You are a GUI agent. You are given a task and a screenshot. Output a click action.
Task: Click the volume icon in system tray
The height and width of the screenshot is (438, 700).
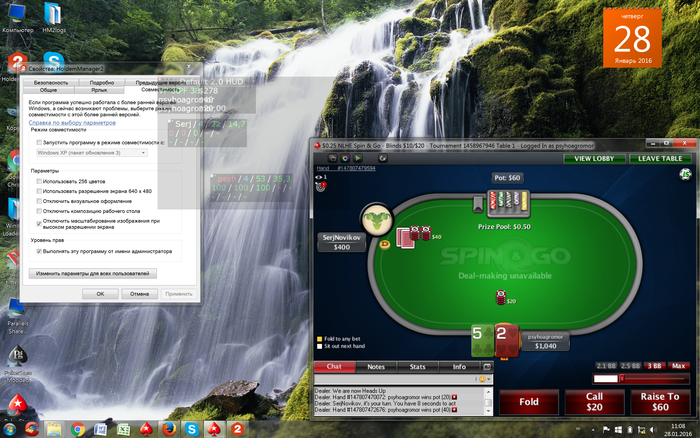(652, 430)
